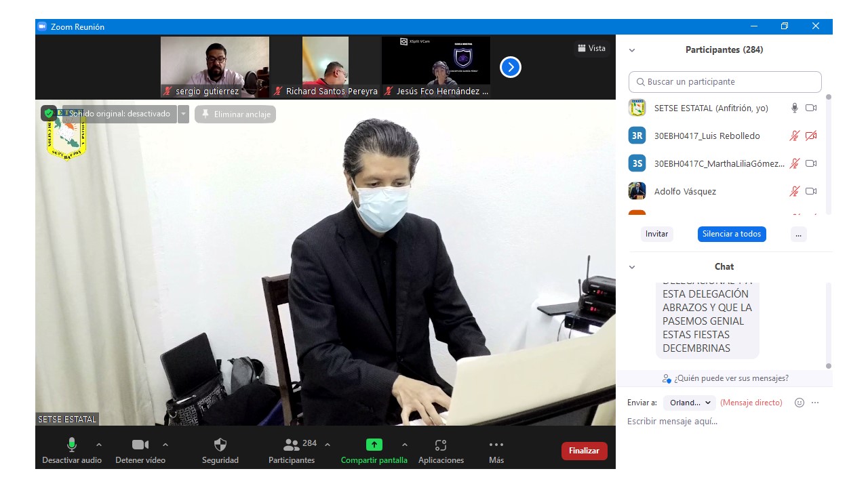
Task: Collapse the Chat panel chevron
Action: coord(632,267)
